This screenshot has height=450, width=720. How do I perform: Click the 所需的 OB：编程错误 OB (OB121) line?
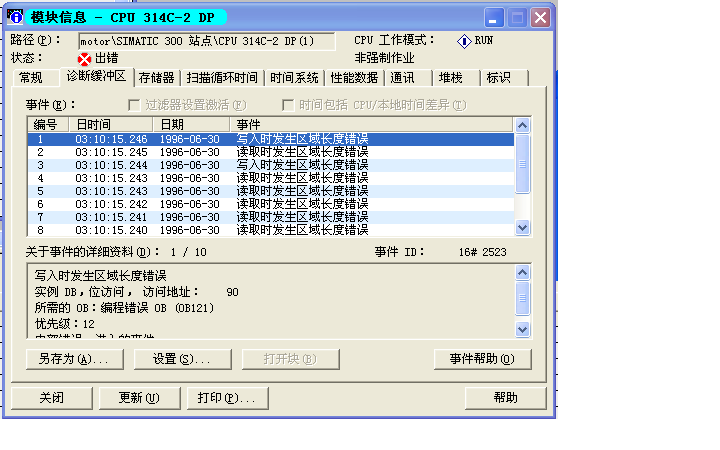124,308
